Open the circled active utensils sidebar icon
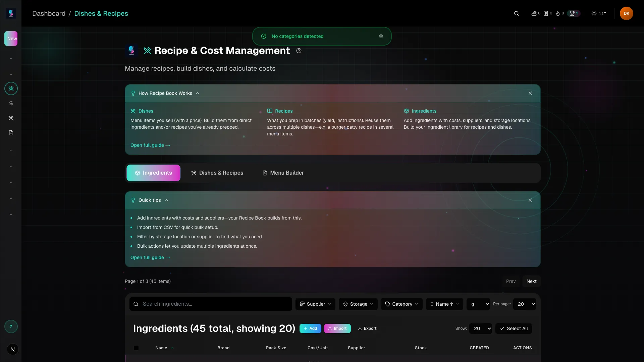The image size is (644, 362). [x=11, y=88]
